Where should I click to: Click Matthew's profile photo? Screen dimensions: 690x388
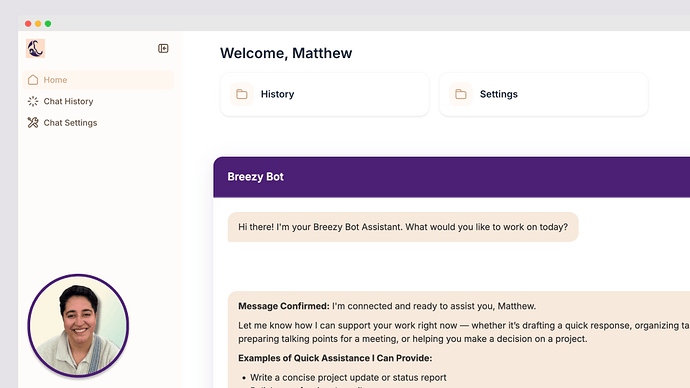click(78, 326)
